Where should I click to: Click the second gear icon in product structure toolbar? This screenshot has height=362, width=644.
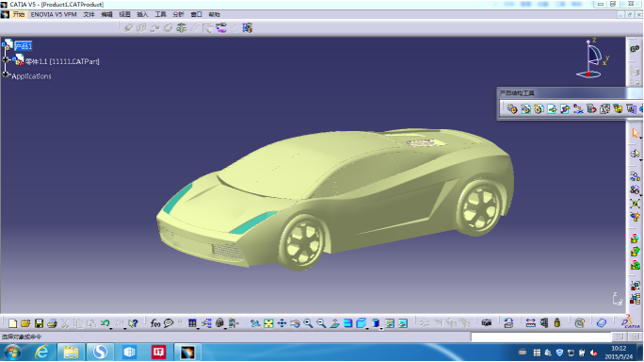pos(525,108)
